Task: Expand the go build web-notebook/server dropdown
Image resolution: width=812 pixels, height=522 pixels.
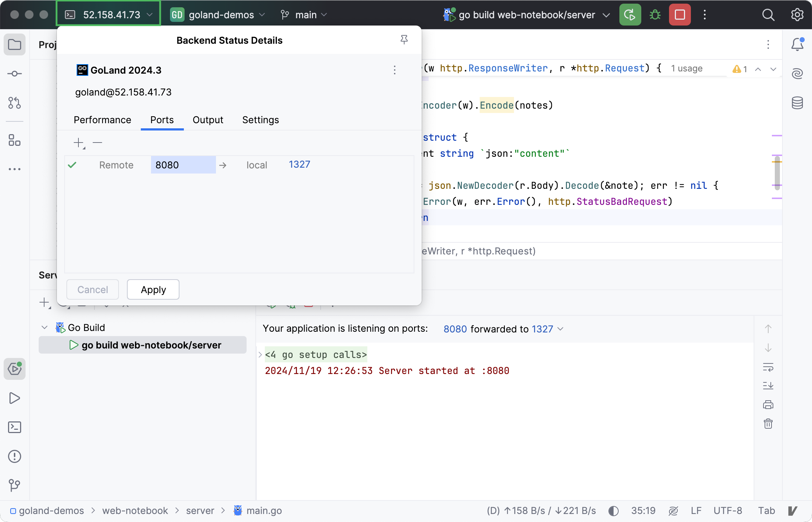Action: (606, 14)
